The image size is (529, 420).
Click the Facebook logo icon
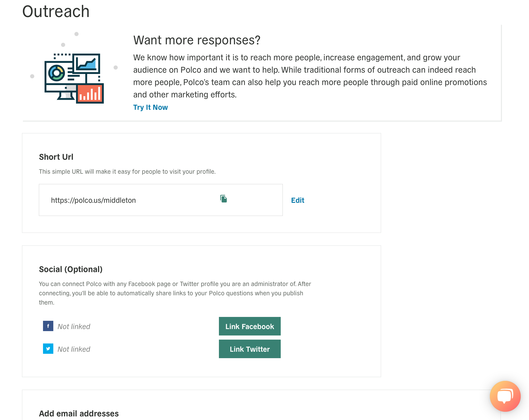tap(48, 326)
